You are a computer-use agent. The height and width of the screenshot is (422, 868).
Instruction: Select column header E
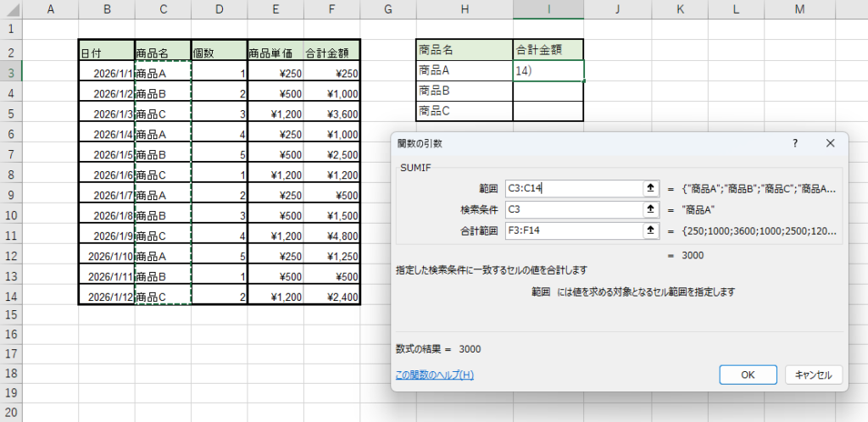(x=275, y=9)
